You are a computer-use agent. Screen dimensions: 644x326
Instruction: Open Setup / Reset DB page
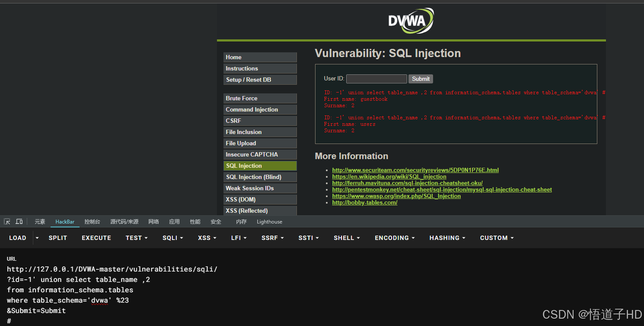pos(260,80)
